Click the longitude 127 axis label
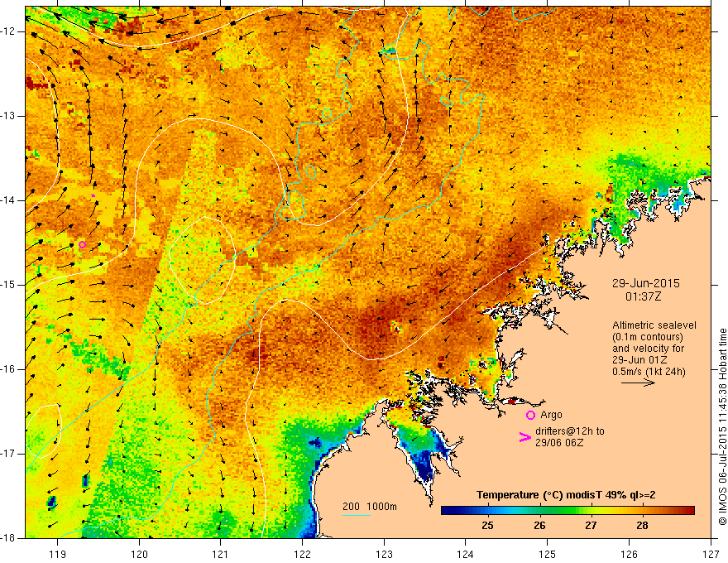The image size is (728, 563). pyautogui.click(x=711, y=554)
